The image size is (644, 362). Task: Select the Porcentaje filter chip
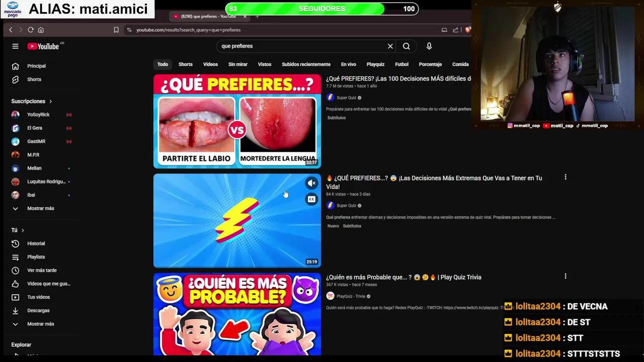point(430,64)
